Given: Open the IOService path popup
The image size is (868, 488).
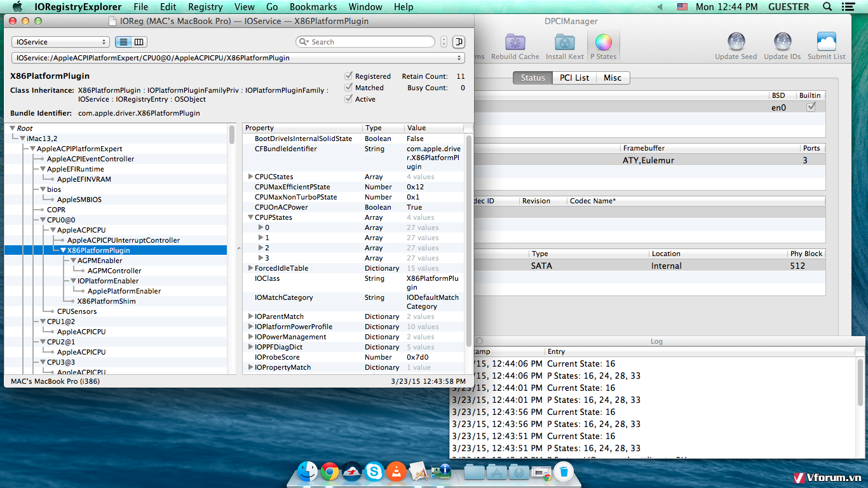Looking at the screenshot, I should pyautogui.click(x=238, y=58).
